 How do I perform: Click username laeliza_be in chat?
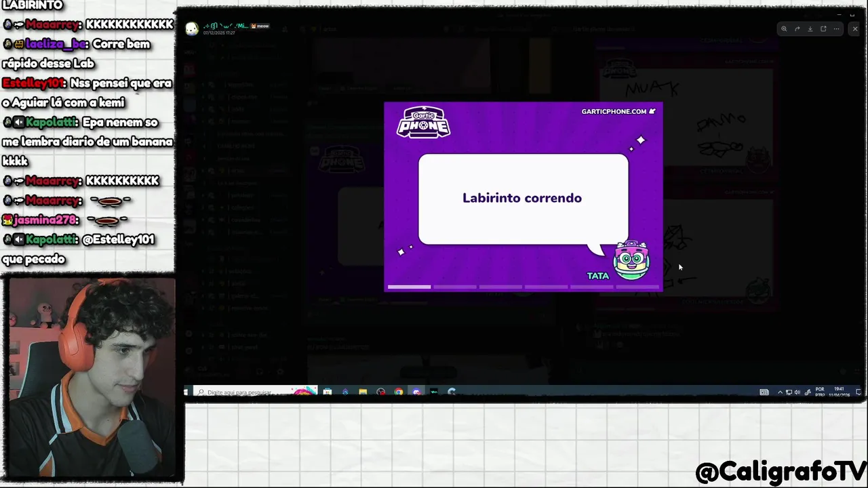(x=56, y=44)
